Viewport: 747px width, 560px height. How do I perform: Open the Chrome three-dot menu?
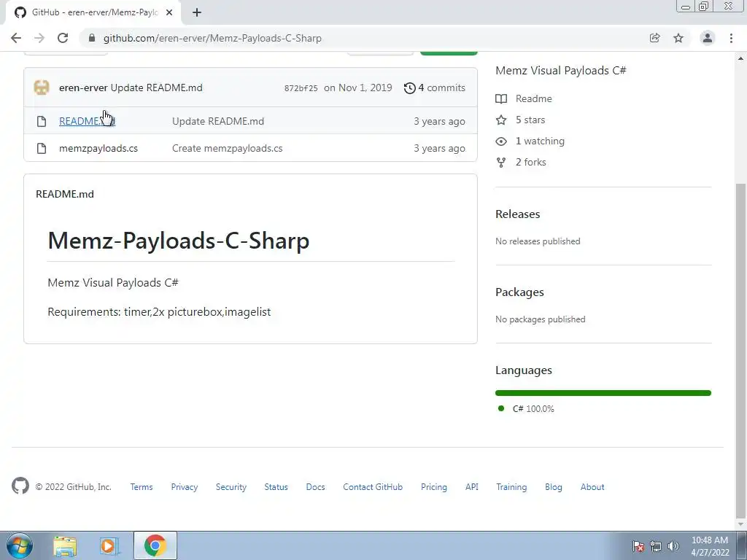[x=731, y=38]
